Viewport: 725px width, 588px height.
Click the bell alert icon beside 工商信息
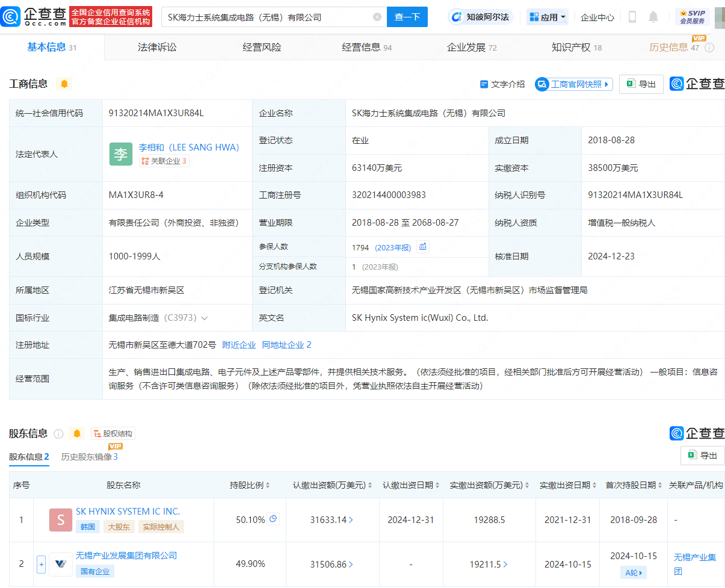pos(64,84)
